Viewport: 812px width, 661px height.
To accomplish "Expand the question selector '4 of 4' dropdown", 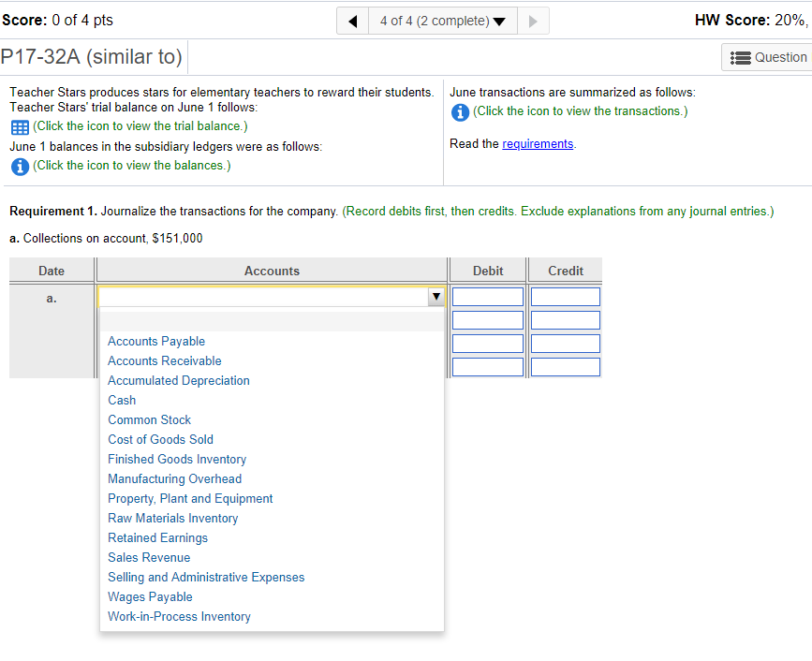I will click(443, 21).
